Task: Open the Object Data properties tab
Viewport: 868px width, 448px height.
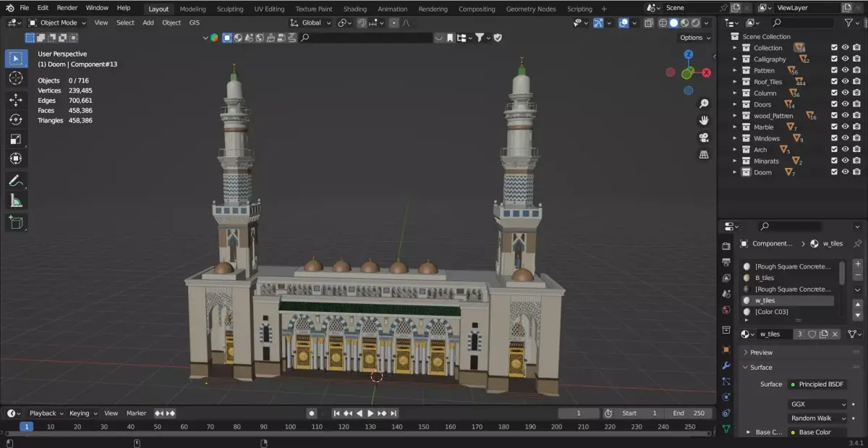Action: (726, 428)
